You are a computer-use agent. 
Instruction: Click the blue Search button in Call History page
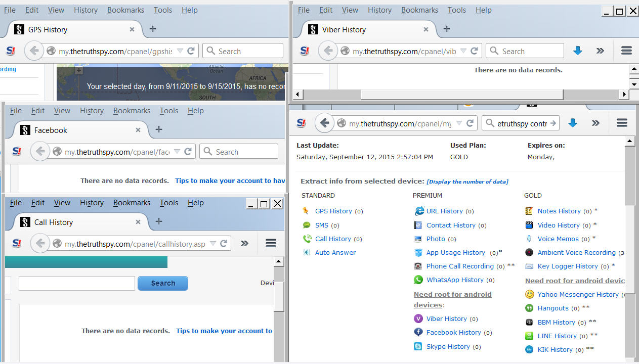tap(163, 283)
